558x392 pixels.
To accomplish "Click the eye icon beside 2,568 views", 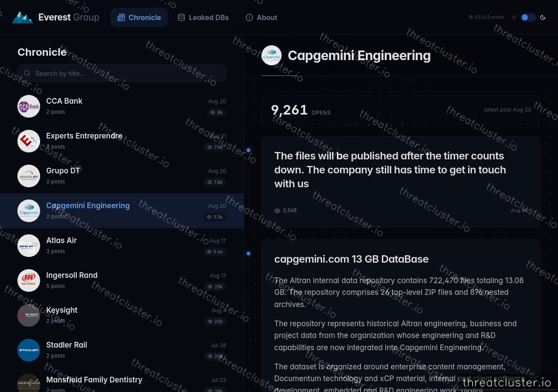I will click(277, 210).
